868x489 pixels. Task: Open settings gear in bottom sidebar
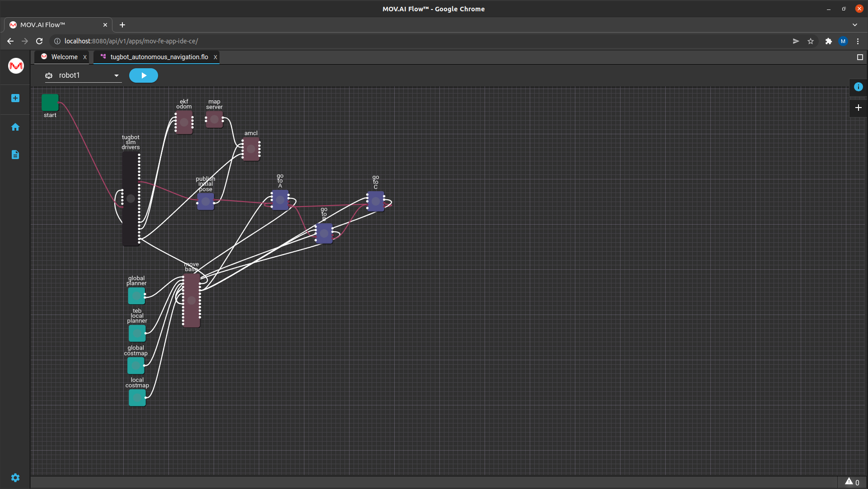pos(15,478)
